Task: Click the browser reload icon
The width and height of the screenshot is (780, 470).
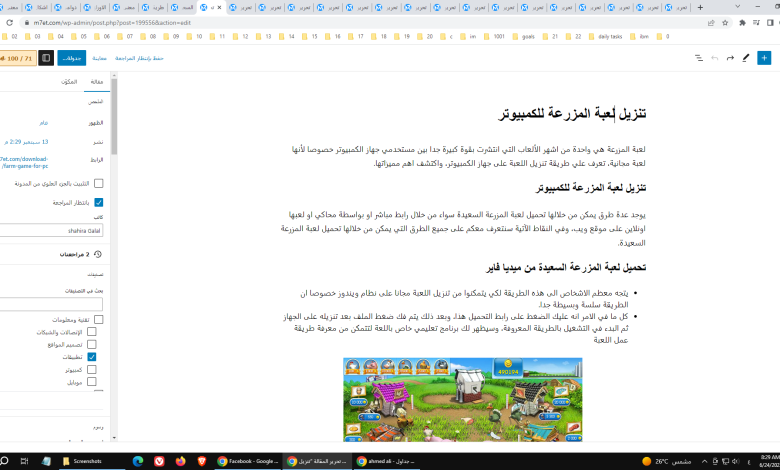Action: (9, 22)
